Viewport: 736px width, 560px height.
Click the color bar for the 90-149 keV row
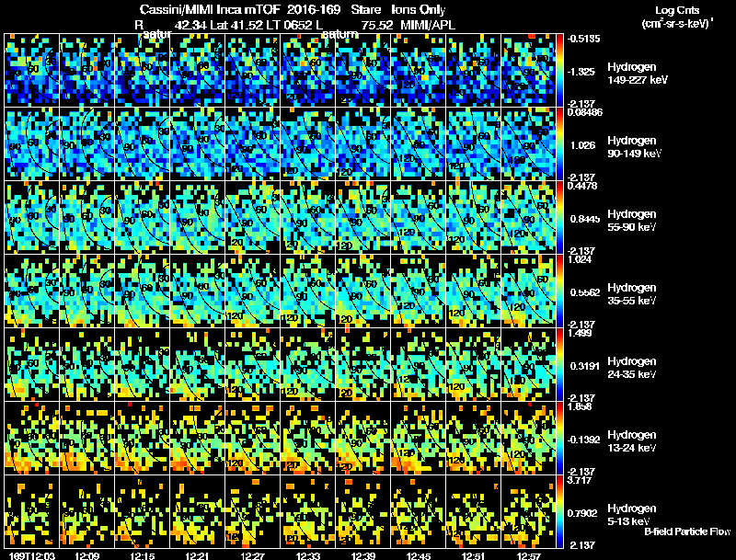[559, 143]
